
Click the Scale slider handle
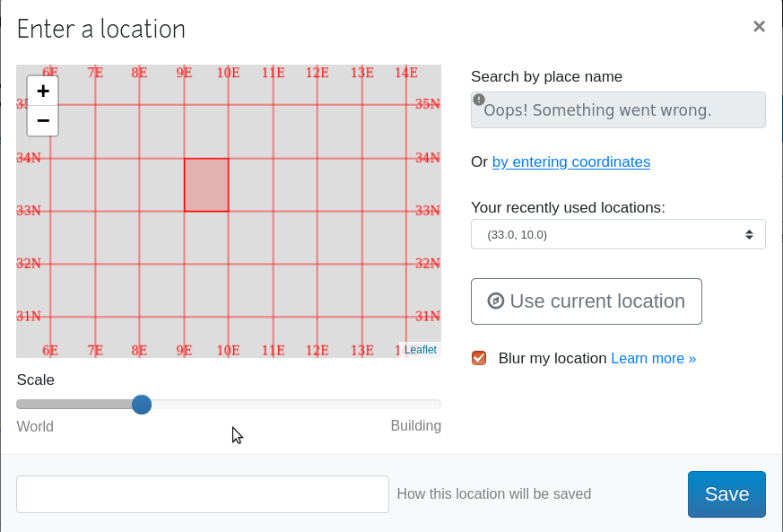pyautogui.click(x=142, y=405)
